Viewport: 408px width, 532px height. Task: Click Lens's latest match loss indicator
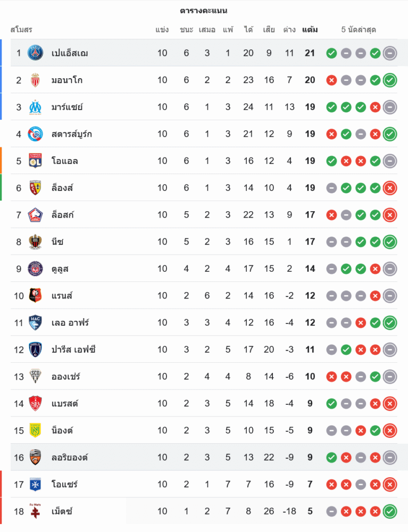(x=390, y=188)
